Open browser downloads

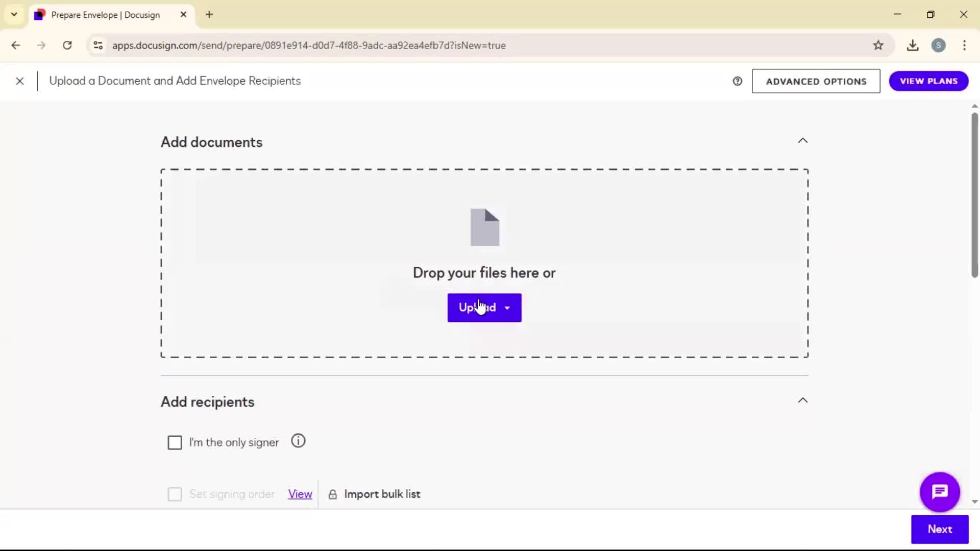(913, 45)
